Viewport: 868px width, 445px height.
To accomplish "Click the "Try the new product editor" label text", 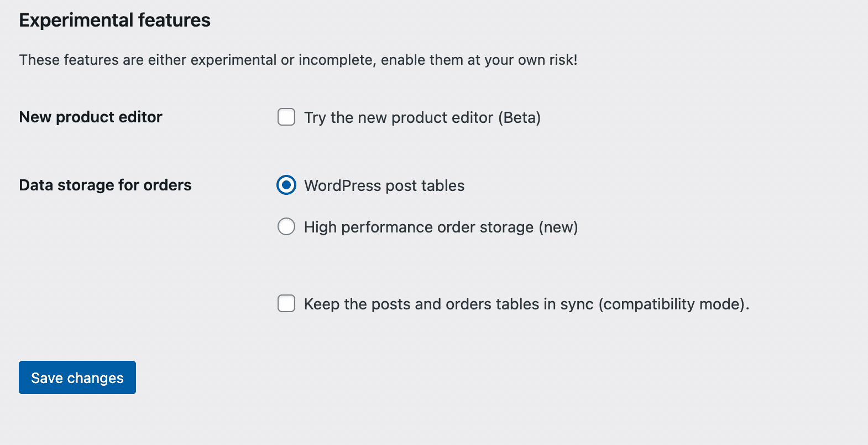I will pyautogui.click(x=399, y=117).
